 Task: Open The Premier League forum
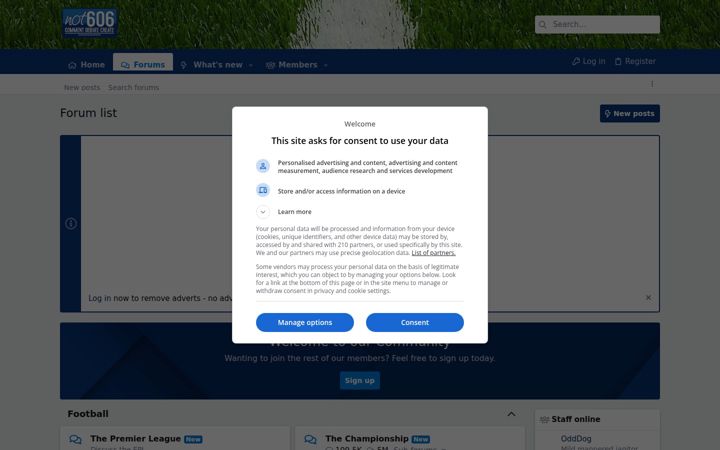click(x=135, y=439)
